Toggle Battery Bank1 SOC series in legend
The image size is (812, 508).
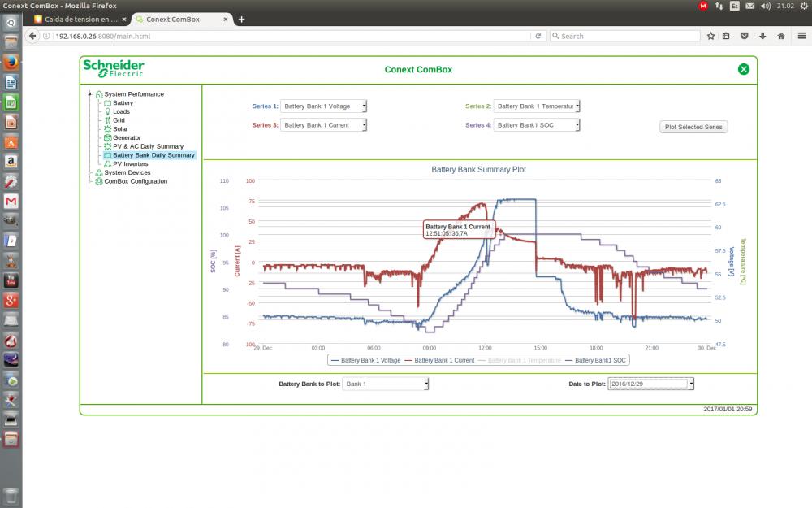(595, 360)
